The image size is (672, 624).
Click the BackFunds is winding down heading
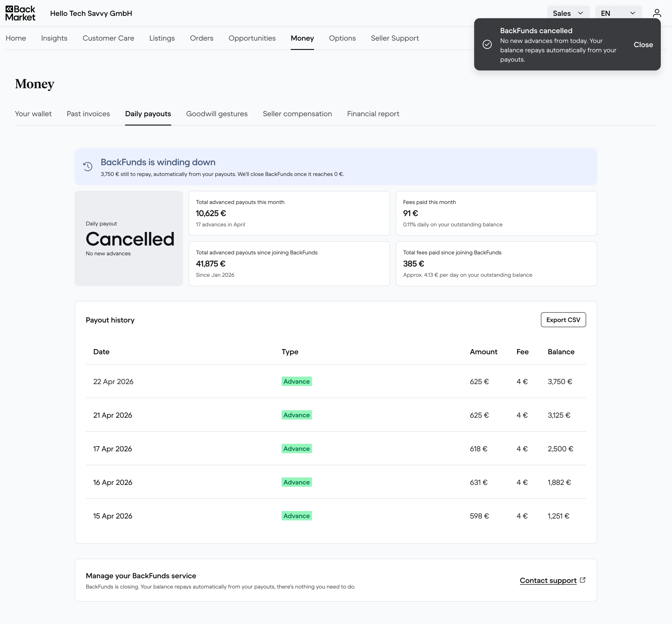click(158, 162)
